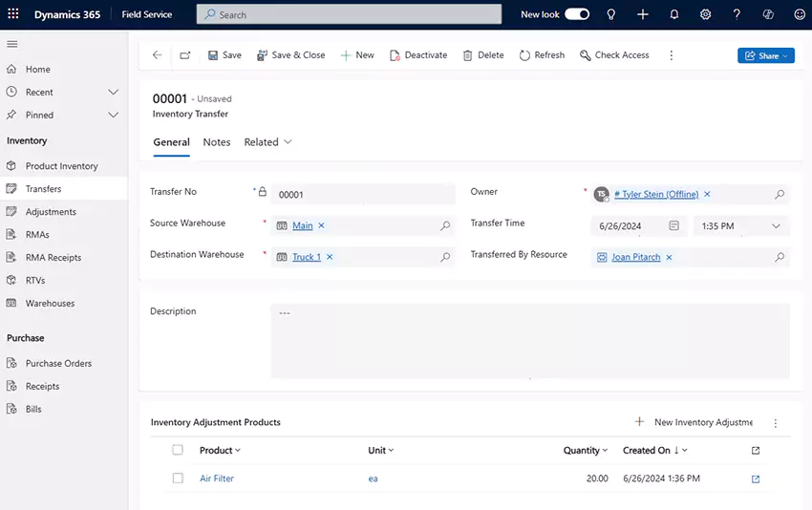Image resolution: width=812 pixels, height=510 pixels.
Task: Open the Share button dropdown
Action: click(785, 56)
